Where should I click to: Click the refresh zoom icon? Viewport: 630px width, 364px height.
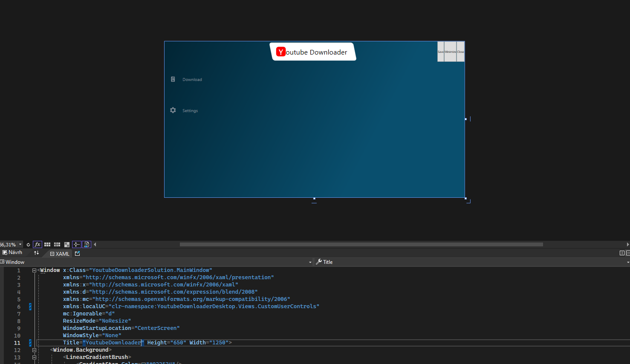point(28,245)
